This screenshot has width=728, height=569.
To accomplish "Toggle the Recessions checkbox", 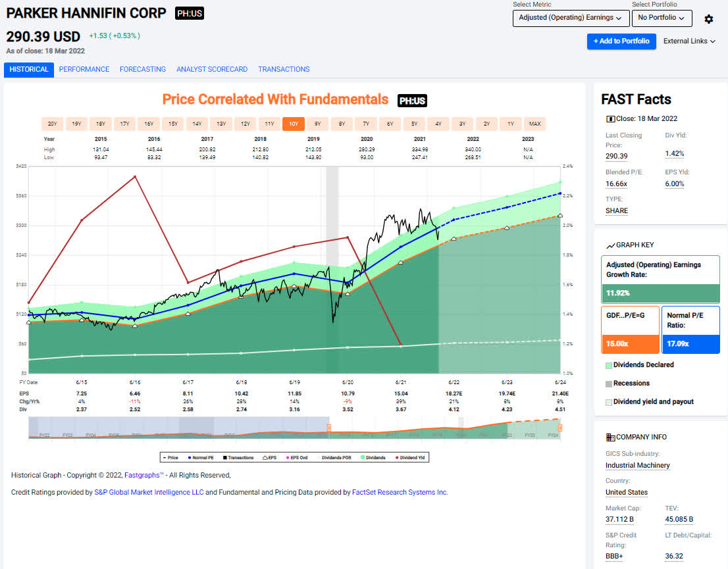I will tap(609, 383).
